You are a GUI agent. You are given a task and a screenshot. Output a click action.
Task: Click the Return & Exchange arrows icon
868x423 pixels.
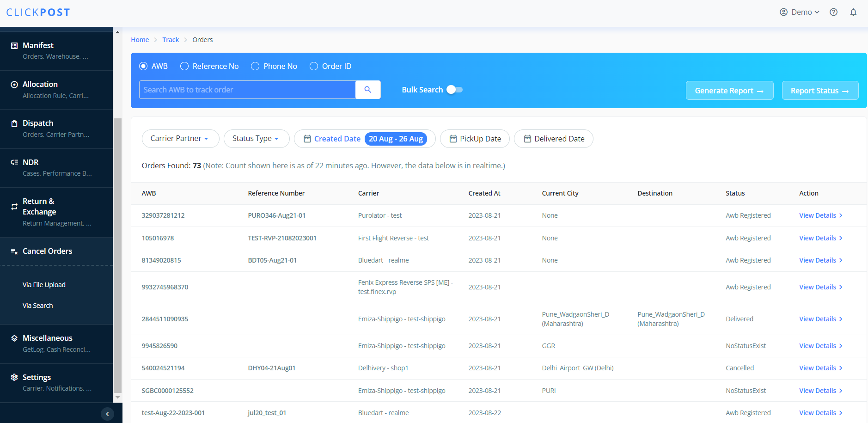point(14,207)
